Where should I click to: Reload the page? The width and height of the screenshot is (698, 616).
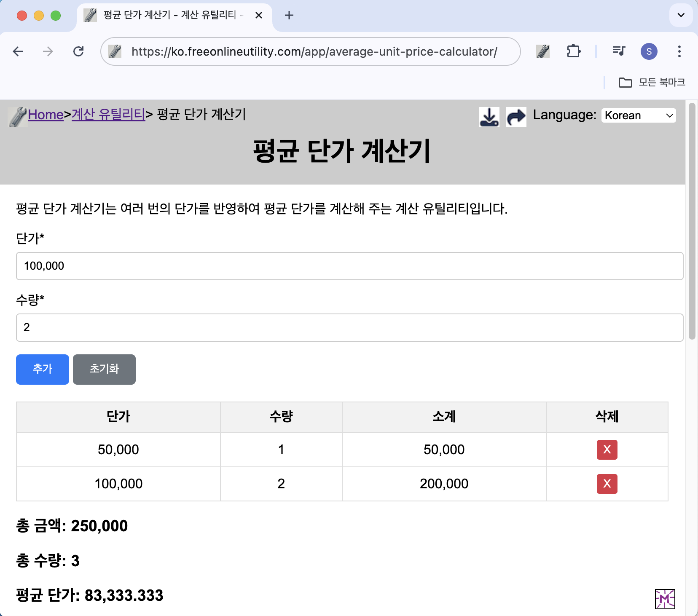(x=78, y=51)
